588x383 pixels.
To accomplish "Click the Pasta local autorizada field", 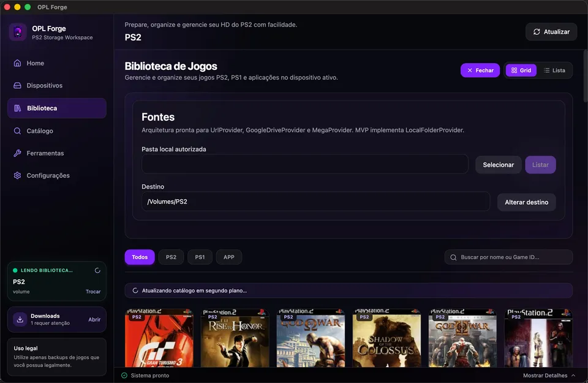I will 305,164.
